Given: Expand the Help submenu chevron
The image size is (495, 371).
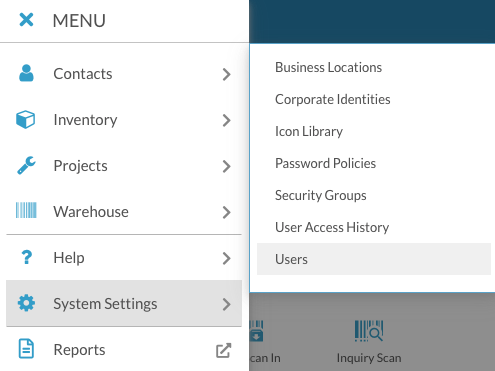Looking at the screenshot, I should (x=227, y=258).
